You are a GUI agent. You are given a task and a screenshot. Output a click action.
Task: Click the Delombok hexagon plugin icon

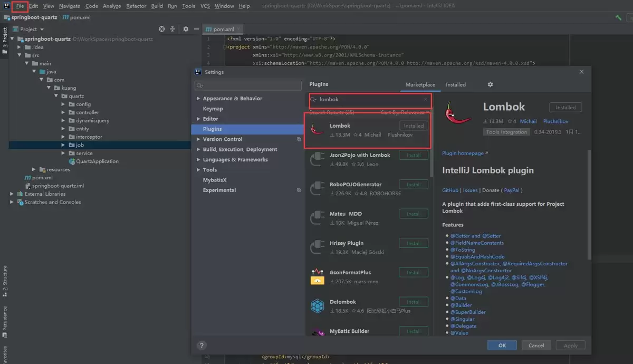pos(317,306)
